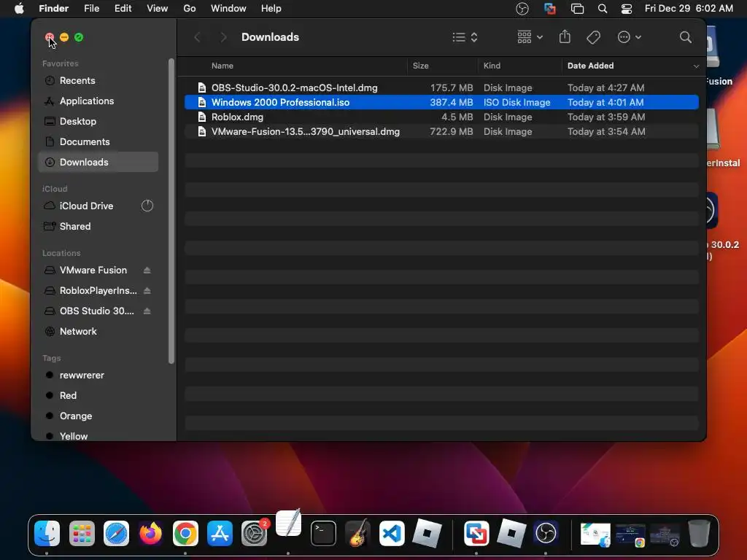Click the VMware Fusion menu bar icon
This screenshot has width=747, height=560.
tap(550, 9)
